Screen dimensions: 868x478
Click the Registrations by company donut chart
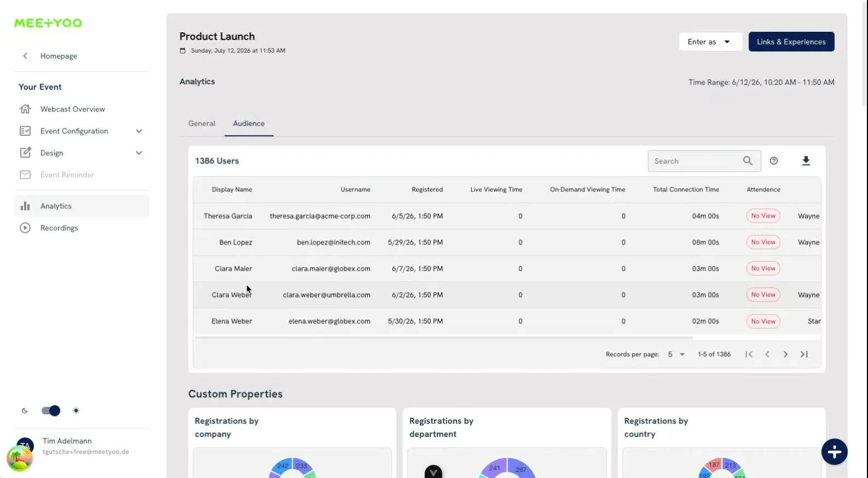292,468
